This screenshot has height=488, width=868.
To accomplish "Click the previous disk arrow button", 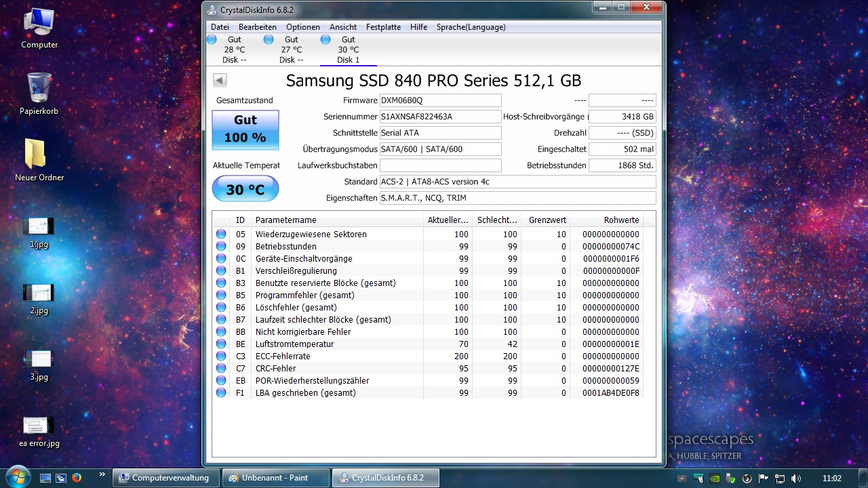I will click(x=220, y=81).
